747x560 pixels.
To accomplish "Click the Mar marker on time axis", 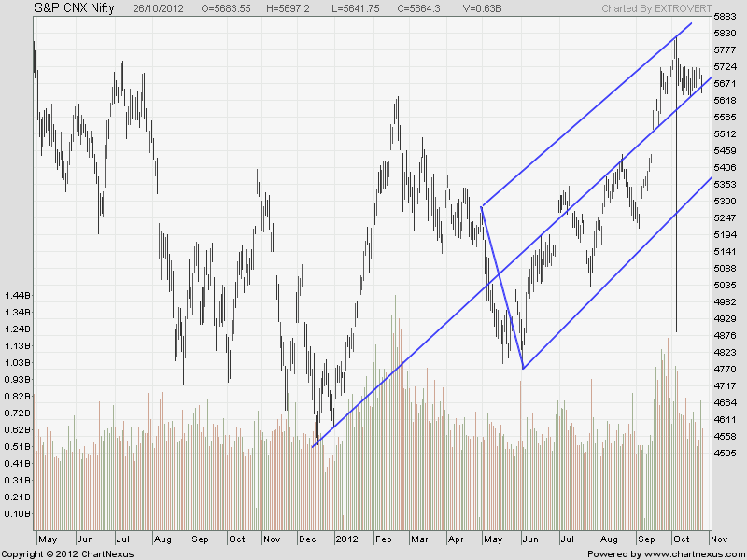I will pyautogui.click(x=419, y=539).
